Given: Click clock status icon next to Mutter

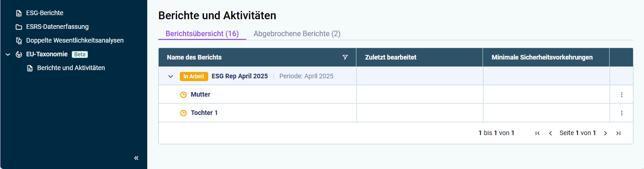Looking at the screenshot, I should (x=183, y=95).
